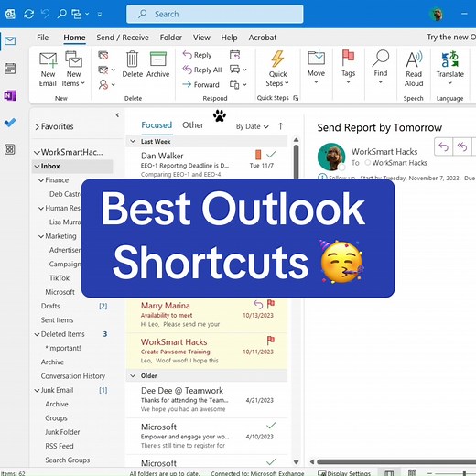This screenshot has height=476, width=476.
Task: Click Forward in the ribbon
Action: click(x=200, y=84)
